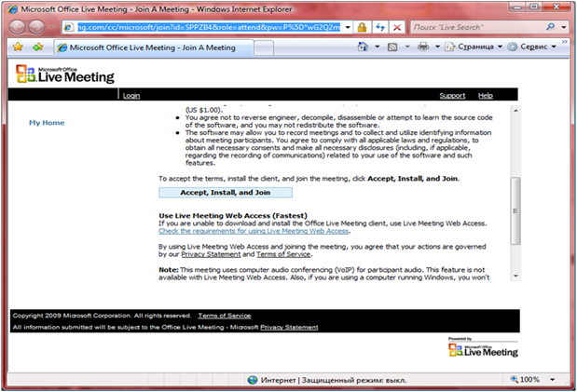
Task: Click the Internet Explorer title bar icon
Action: (x=12, y=9)
